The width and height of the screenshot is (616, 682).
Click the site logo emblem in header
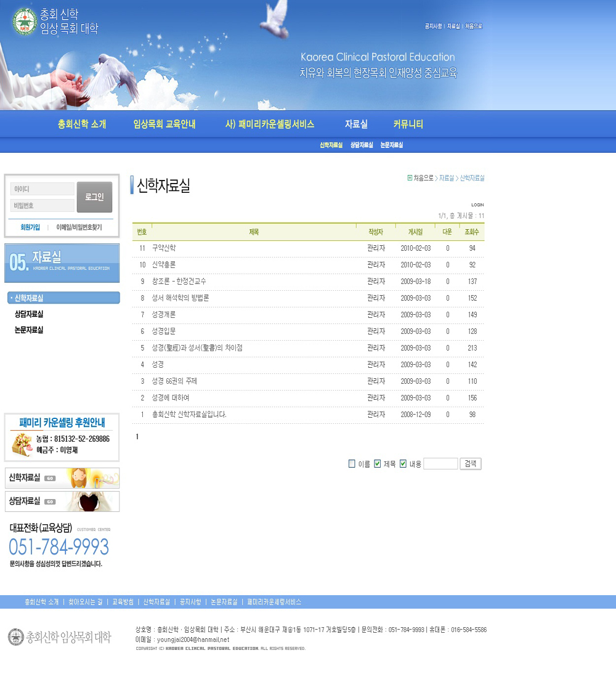click(x=25, y=22)
